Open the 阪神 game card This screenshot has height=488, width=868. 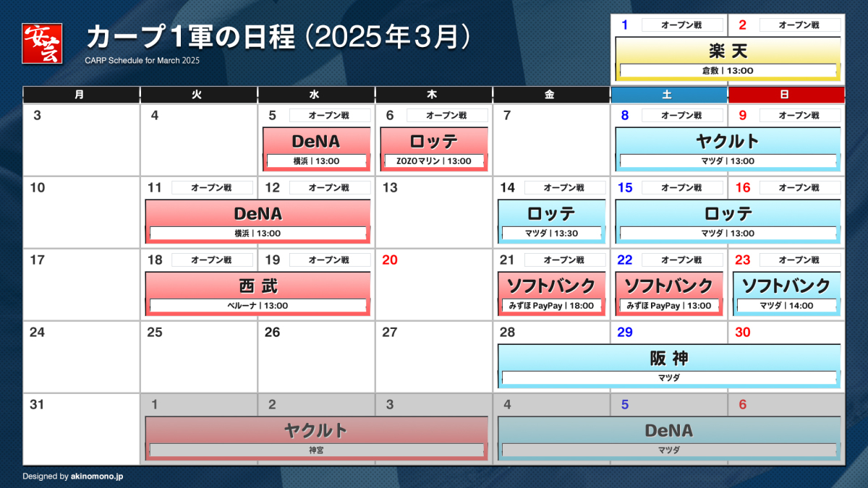(x=669, y=366)
